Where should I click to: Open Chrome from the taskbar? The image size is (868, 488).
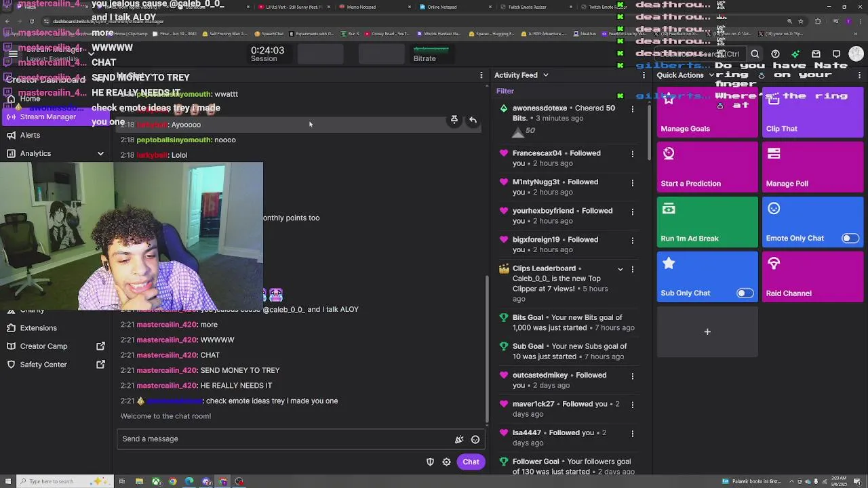point(173,482)
